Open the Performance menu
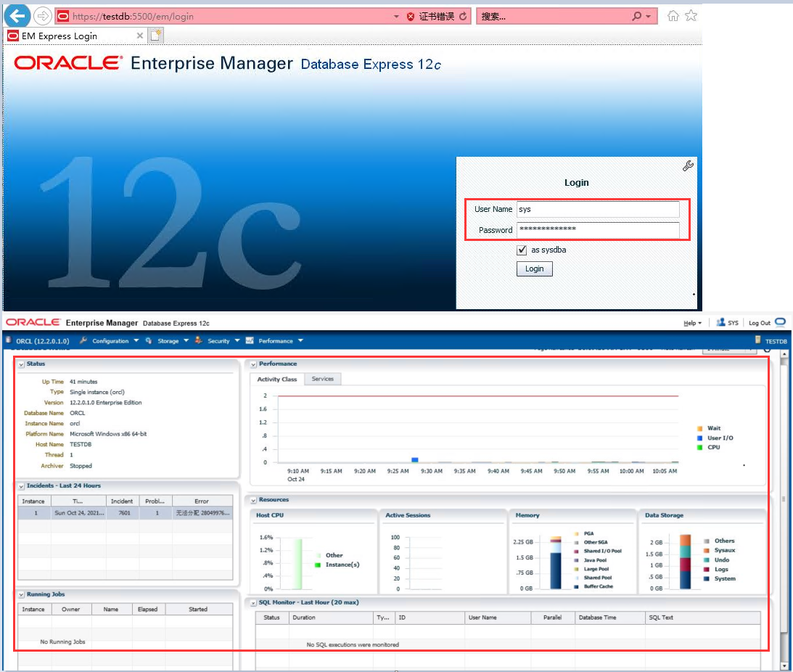This screenshot has height=672, width=793. pyautogui.click(x=276, y=340)
